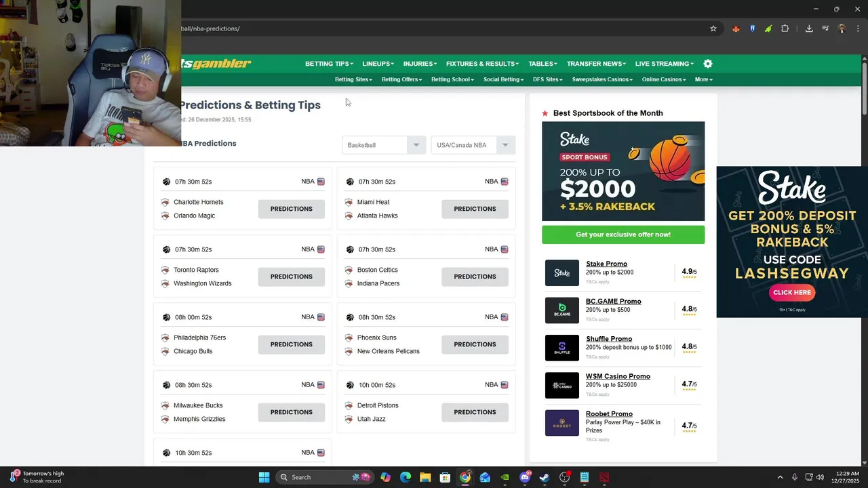
Task: Open Discord from the taskbar
Action: [x=525, y=477]
